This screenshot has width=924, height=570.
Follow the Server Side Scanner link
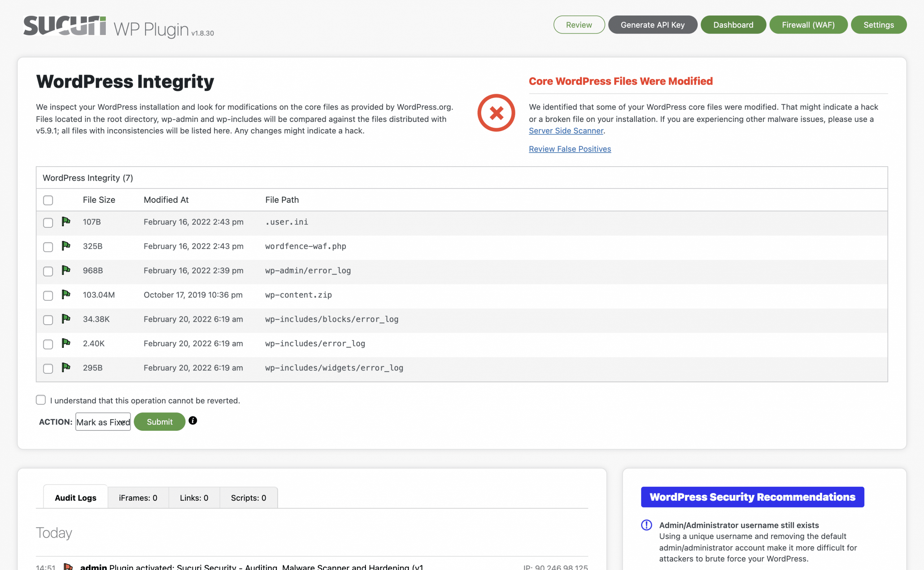tap(566, 131)
